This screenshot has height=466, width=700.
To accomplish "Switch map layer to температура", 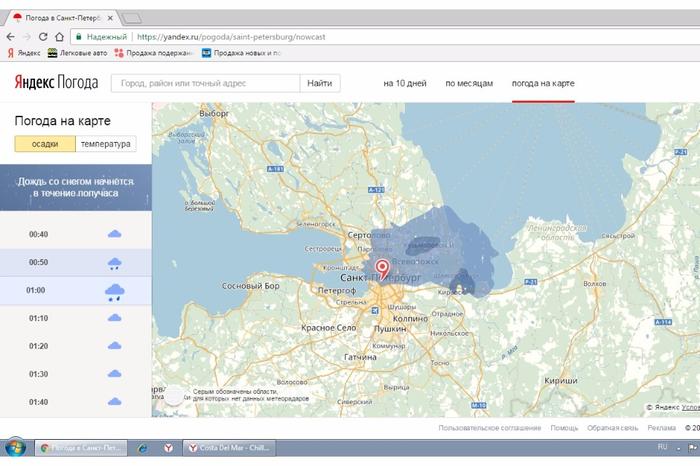I will coord(106,144).
